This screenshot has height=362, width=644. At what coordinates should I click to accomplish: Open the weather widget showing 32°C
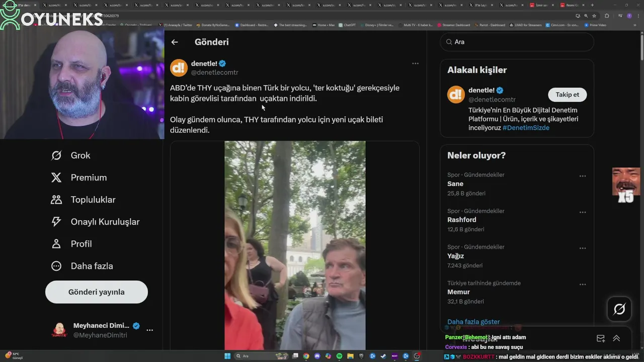pyautogui.click(x=14, y=355)
